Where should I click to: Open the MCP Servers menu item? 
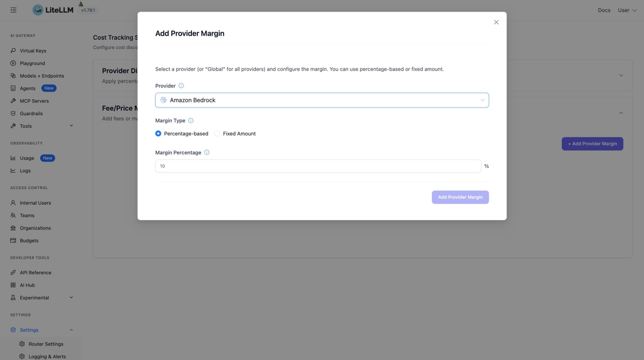point(34,101)
